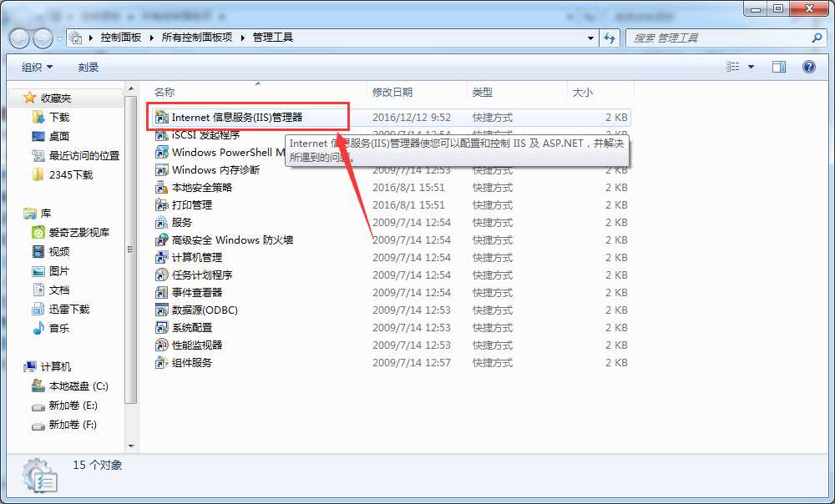This screenshot has width=835, height=504.
Task: Toggle the preview pane icon
Action: 778,67
